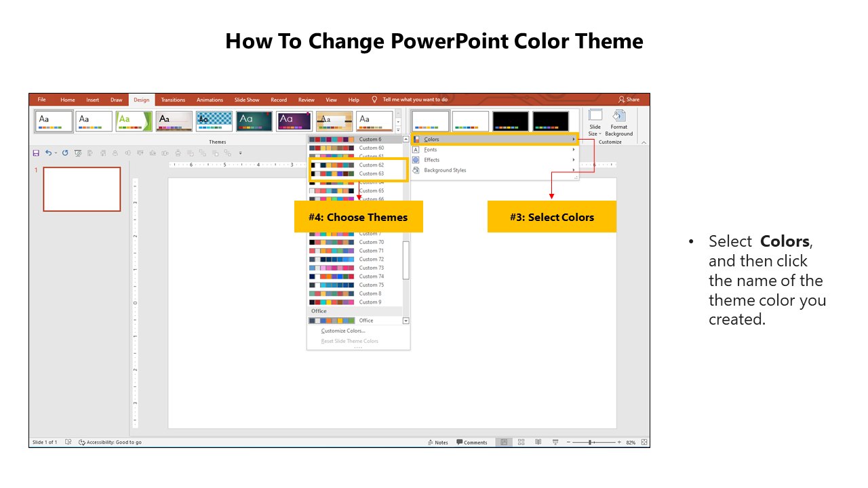Choose the Office color scheme

tap(355, 321)
